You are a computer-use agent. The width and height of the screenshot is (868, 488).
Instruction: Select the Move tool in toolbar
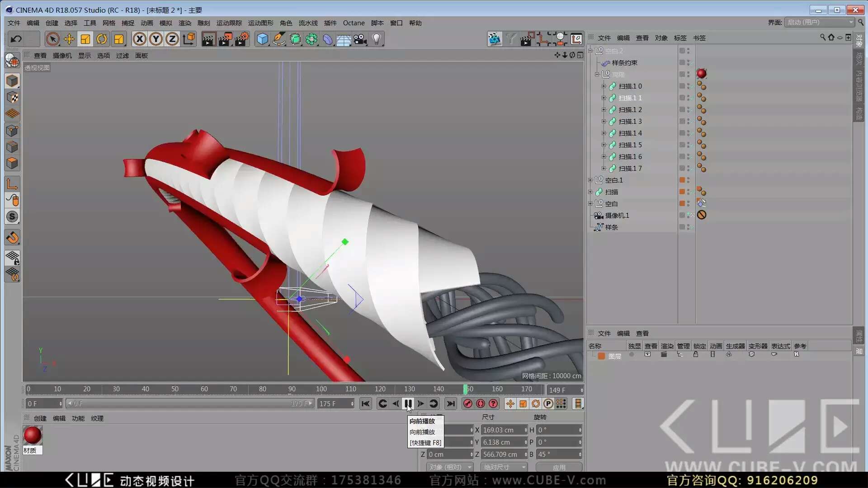69,39
